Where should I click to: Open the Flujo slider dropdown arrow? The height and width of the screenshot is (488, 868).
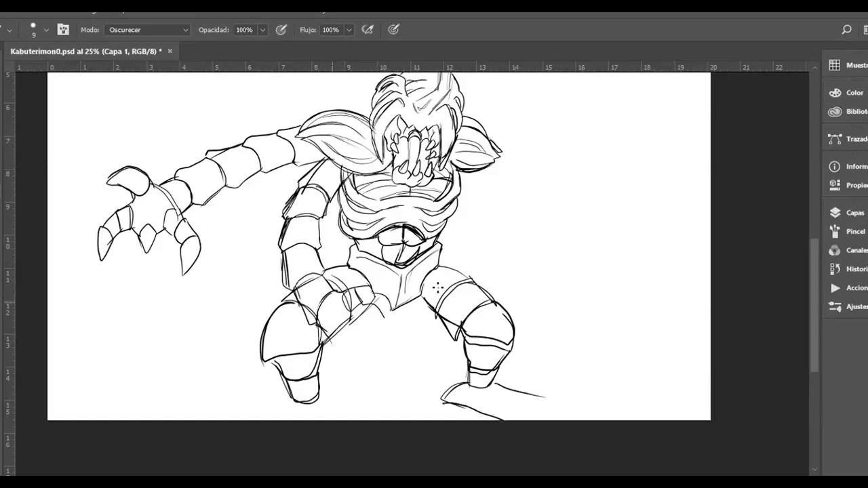(x=349, y=30)
